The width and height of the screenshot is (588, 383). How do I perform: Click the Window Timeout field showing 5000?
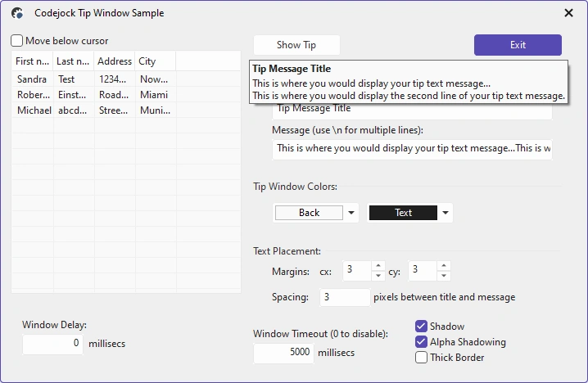pos(283,353)
